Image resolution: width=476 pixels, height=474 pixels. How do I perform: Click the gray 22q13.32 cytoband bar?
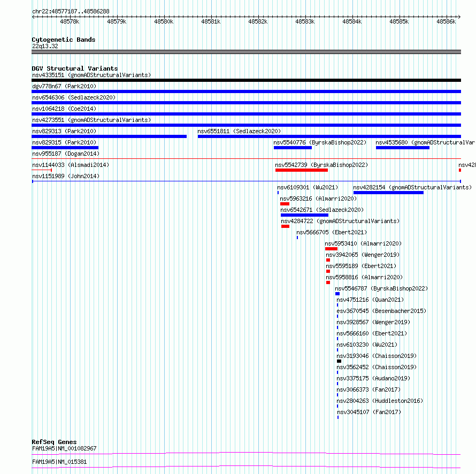[246, 52]
